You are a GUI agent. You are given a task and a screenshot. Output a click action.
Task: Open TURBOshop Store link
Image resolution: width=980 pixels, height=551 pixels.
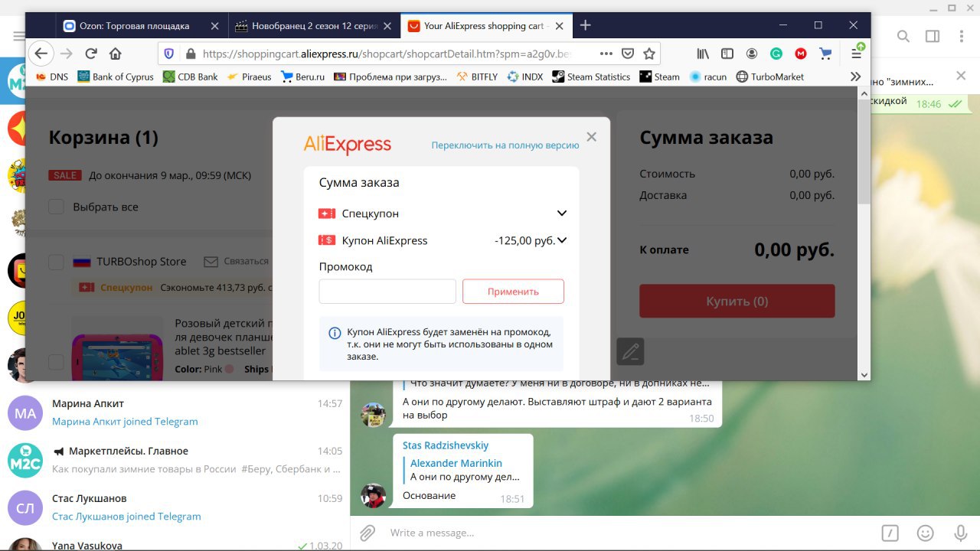[x=141, y=262]
